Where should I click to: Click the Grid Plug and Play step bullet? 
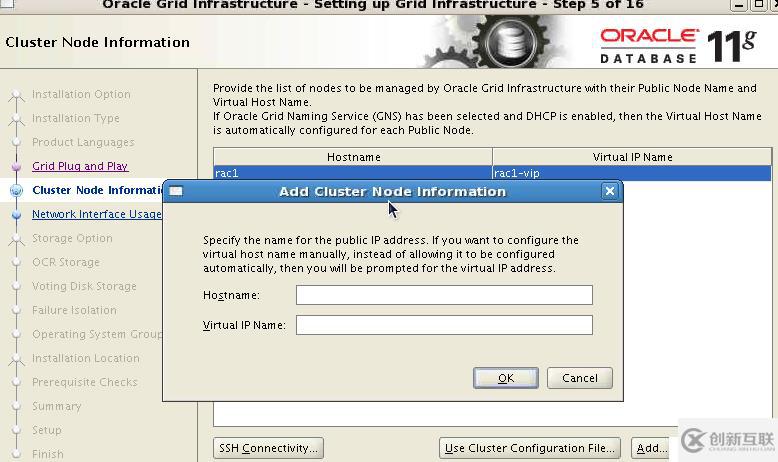click(16, 167)
